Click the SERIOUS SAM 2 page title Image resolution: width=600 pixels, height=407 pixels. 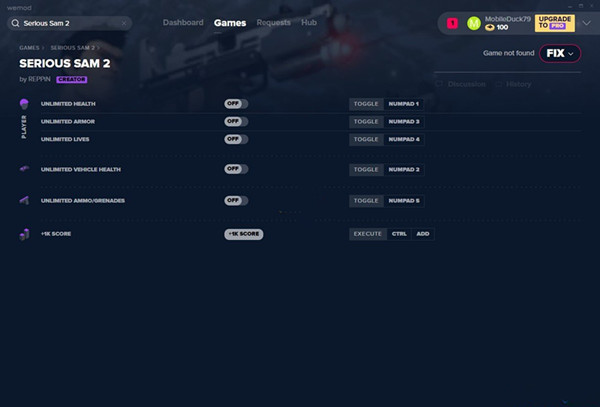[x=65, y=63]
